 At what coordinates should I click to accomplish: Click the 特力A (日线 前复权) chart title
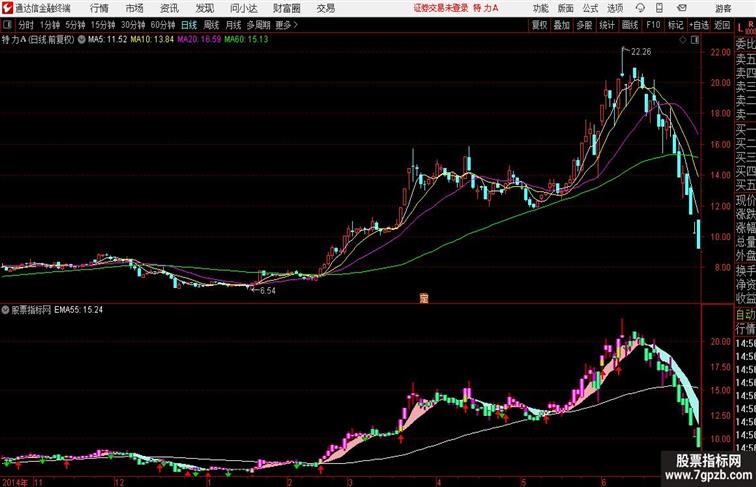tap(38, 40)
